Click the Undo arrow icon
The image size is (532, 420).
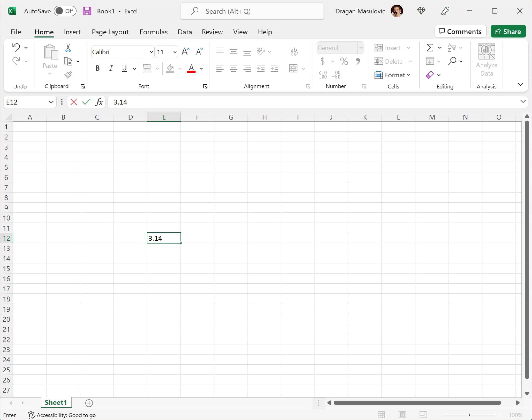click(x=16, y=47)
